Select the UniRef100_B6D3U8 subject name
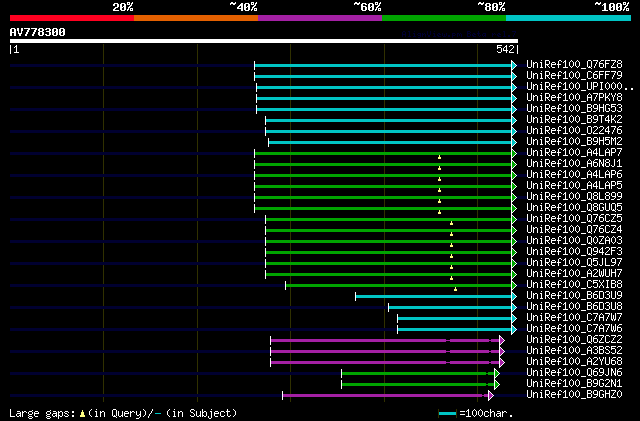Image resolution: width=640 pixels, height=421 pixels. (574, 307)
